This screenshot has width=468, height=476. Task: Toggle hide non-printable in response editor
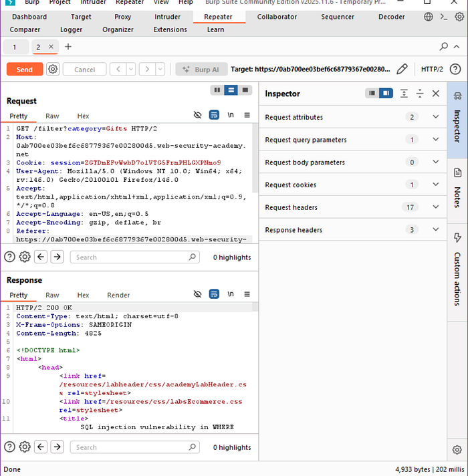pyautogui.click(x=198, y=294)
